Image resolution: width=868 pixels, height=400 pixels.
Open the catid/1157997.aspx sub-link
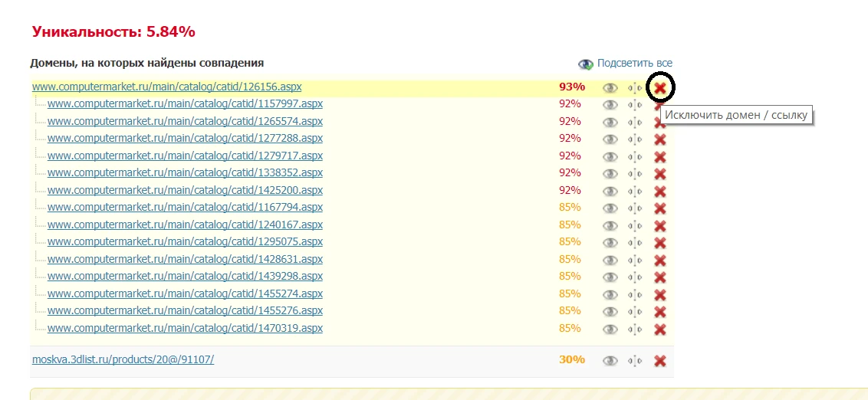[x=185, y=103]
